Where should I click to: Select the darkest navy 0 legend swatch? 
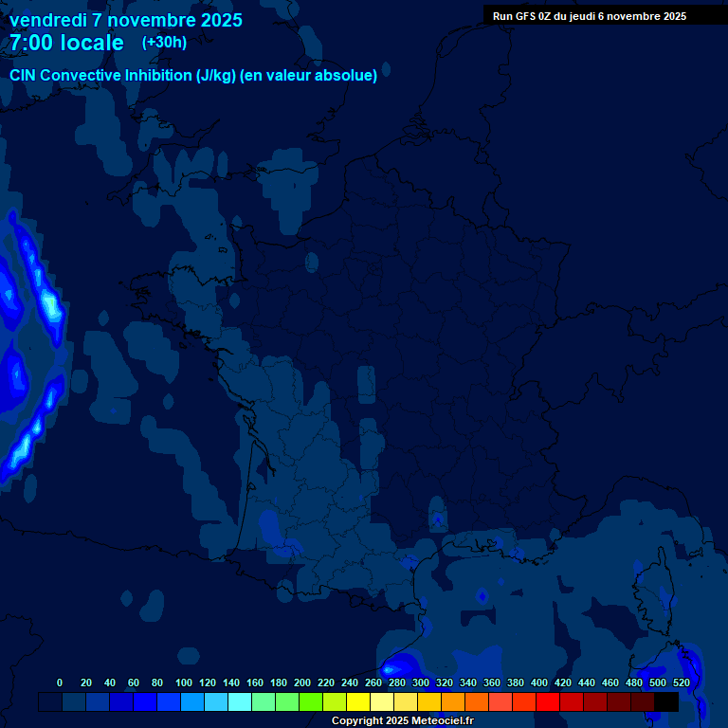[50, 702]
